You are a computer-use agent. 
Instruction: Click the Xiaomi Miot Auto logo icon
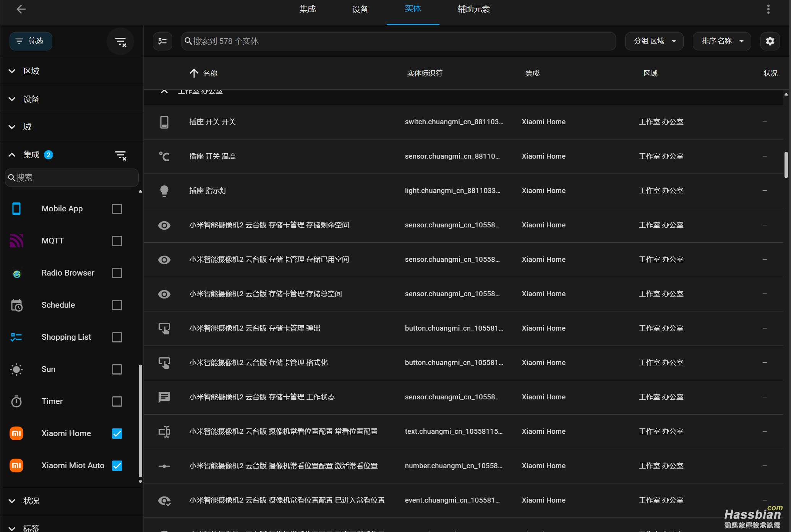tap(16, 465)
